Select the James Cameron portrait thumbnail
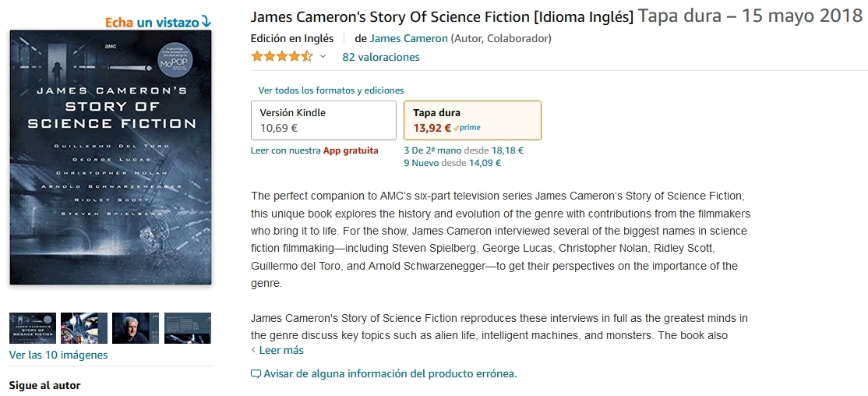 click(136, 328)
